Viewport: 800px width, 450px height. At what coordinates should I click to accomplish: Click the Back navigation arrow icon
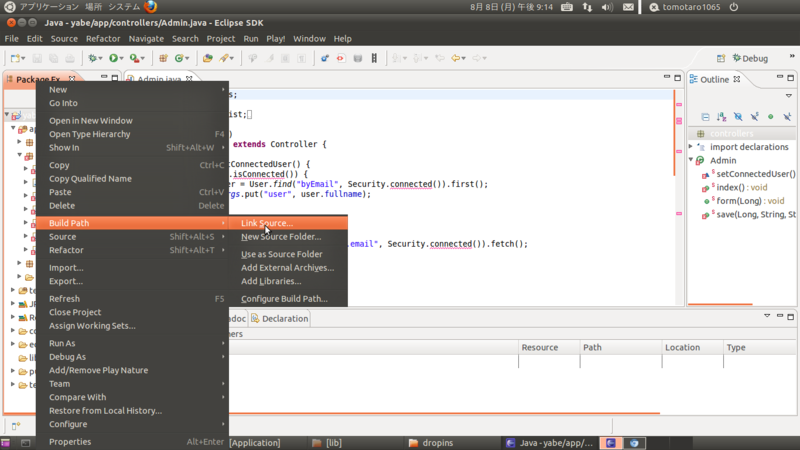(455, 58)
